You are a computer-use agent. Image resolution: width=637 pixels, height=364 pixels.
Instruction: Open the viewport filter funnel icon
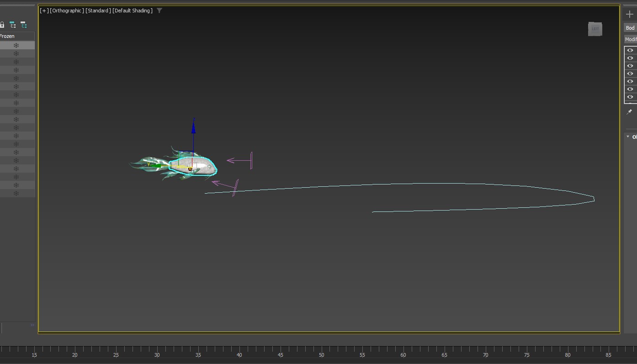coord(159,10)
